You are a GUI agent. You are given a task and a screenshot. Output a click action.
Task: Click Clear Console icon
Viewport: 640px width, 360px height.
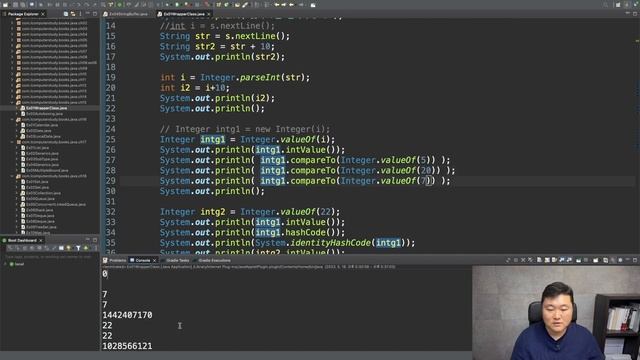[x=539, y=260]
